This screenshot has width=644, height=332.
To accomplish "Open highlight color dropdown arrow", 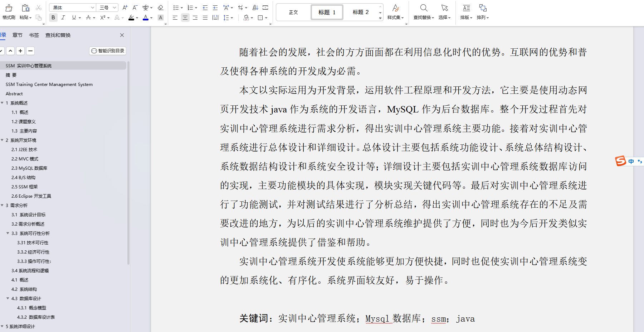I will pyautogui.click(x=137, y=18).
